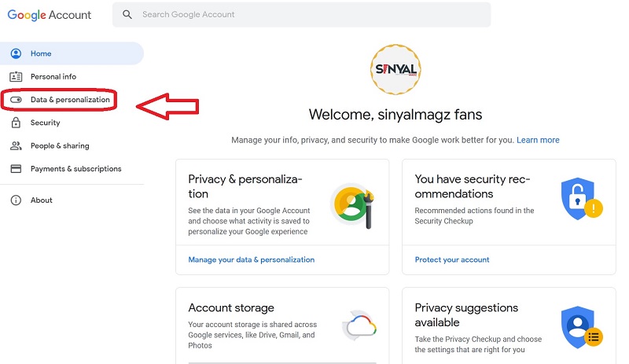
Task: Click the security shield warning icon
Action: point(582,199)
